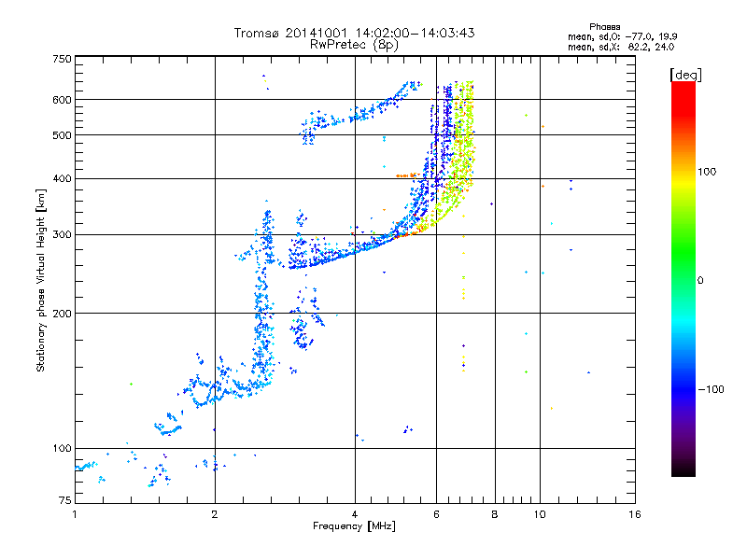Click the y-axis tick label '600'
Screen dimensions: 747x560
(x=62, y=100)
